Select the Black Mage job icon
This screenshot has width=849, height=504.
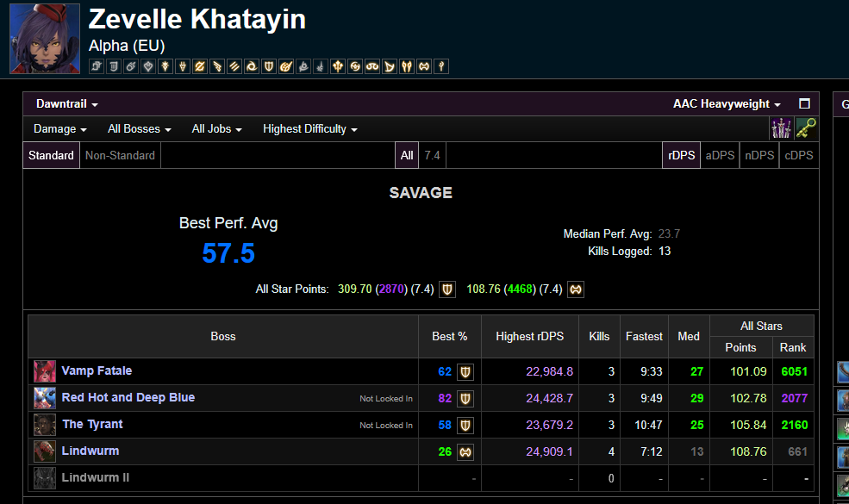(x=131, y=66)
